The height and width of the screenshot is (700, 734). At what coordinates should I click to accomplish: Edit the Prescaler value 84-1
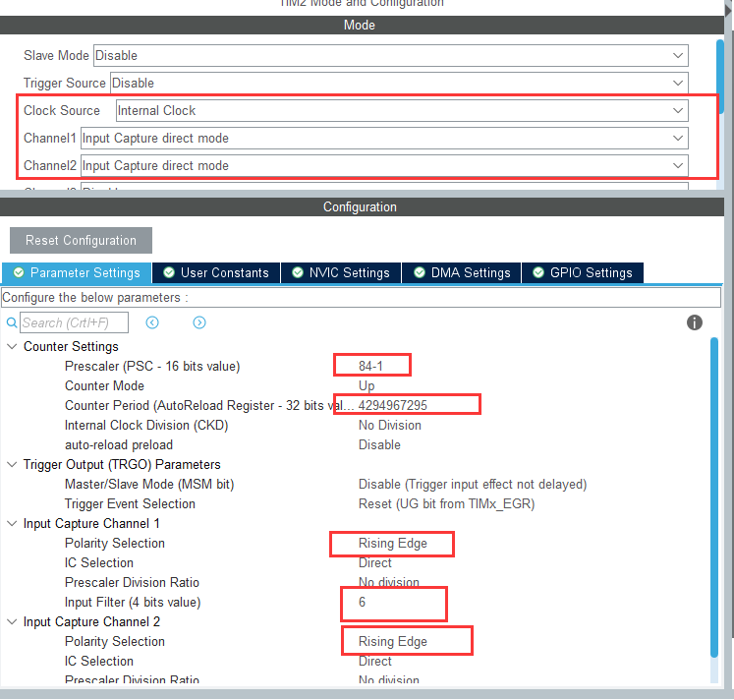click(x=371, y=367)
